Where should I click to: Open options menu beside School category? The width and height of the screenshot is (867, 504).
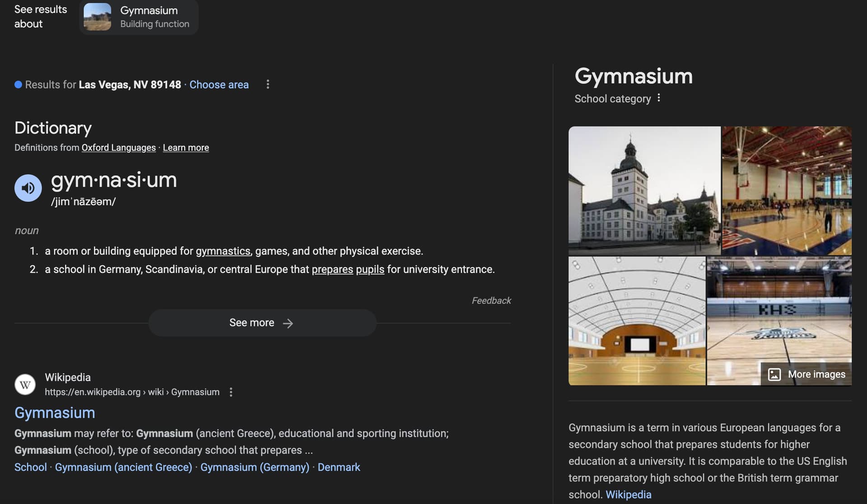tap(659, 98)
